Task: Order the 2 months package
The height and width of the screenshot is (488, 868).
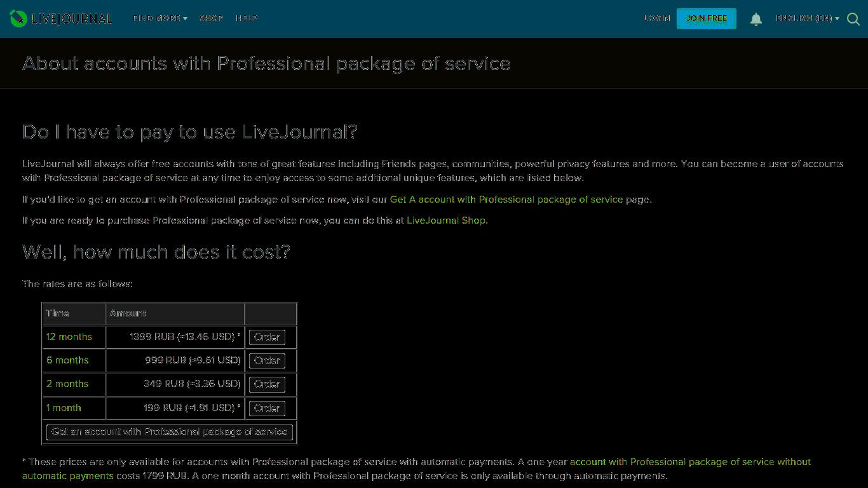Action: (267, 384)
